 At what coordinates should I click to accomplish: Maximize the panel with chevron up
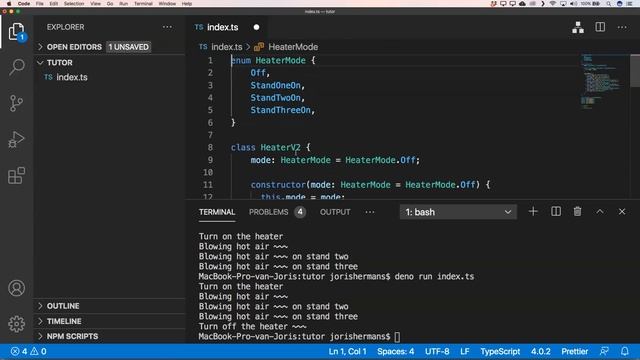tap(600, 211)
